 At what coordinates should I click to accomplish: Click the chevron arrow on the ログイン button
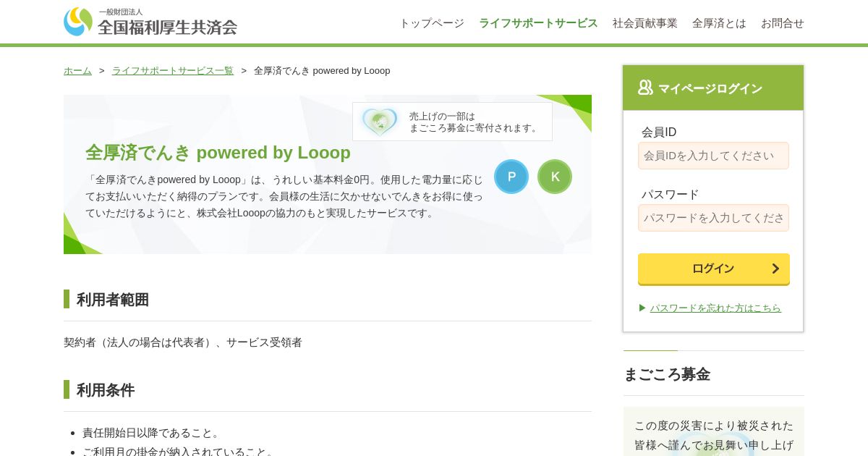(775, 269)
